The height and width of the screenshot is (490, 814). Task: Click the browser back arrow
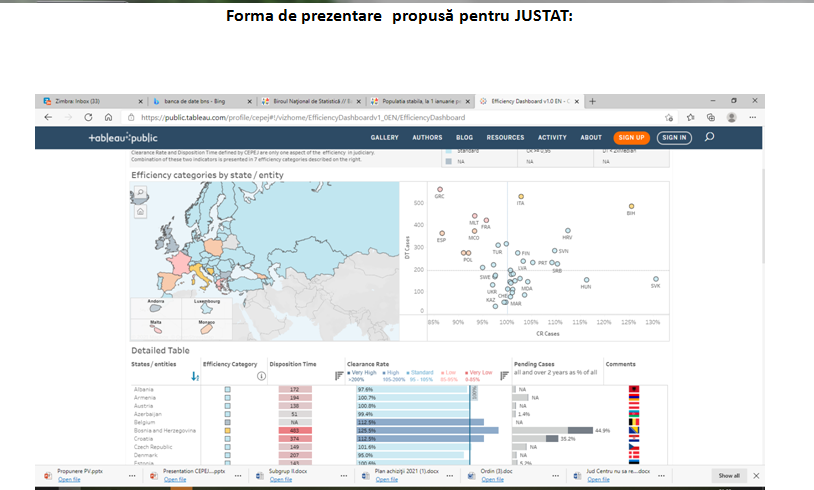(48, 117)
